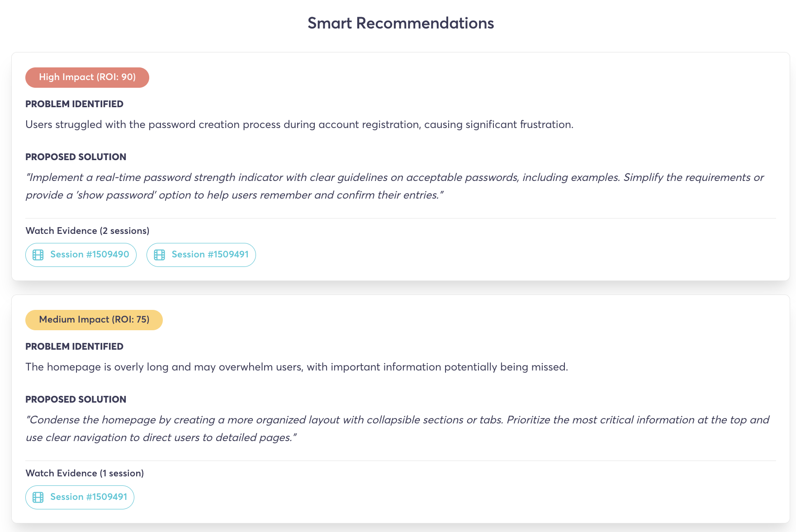Click PROPOSED SOLUTION heading under Medium Impact
The width and height of the screenshot is (796, 532).
pos(76,399)
